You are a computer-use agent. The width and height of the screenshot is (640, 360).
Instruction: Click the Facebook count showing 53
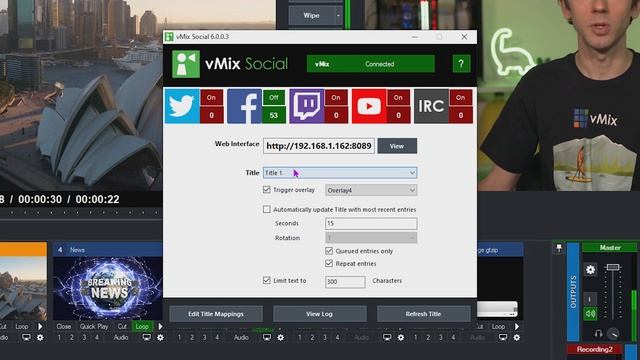click(273, 115)
